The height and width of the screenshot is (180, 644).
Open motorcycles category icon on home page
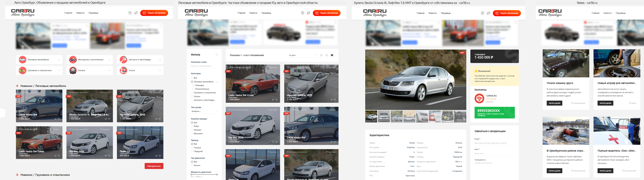click(73, 60)
